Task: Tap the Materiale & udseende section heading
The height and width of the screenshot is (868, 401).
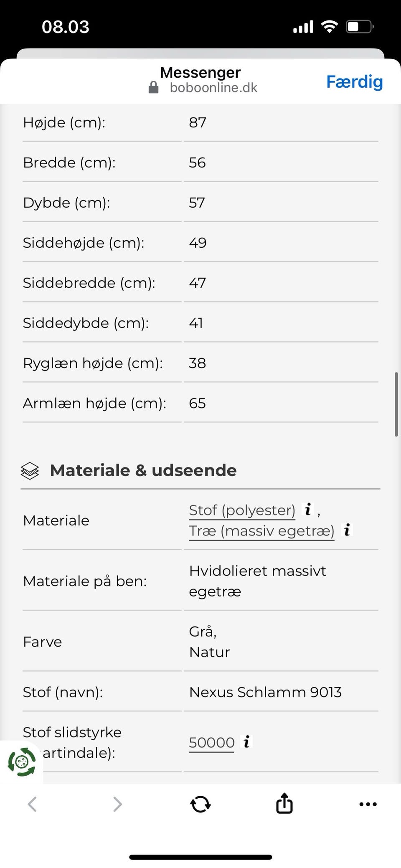Action: [143, 470]
